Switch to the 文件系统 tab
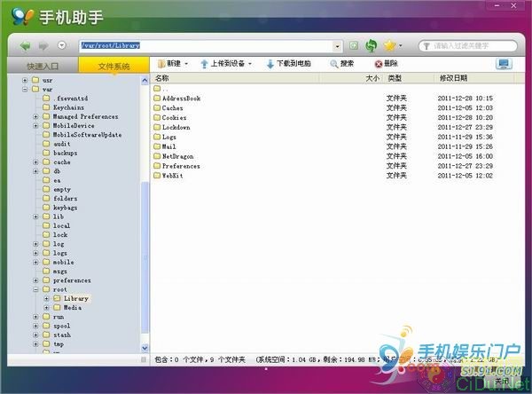This screenshot has height=394, width=532. point(113,66)
